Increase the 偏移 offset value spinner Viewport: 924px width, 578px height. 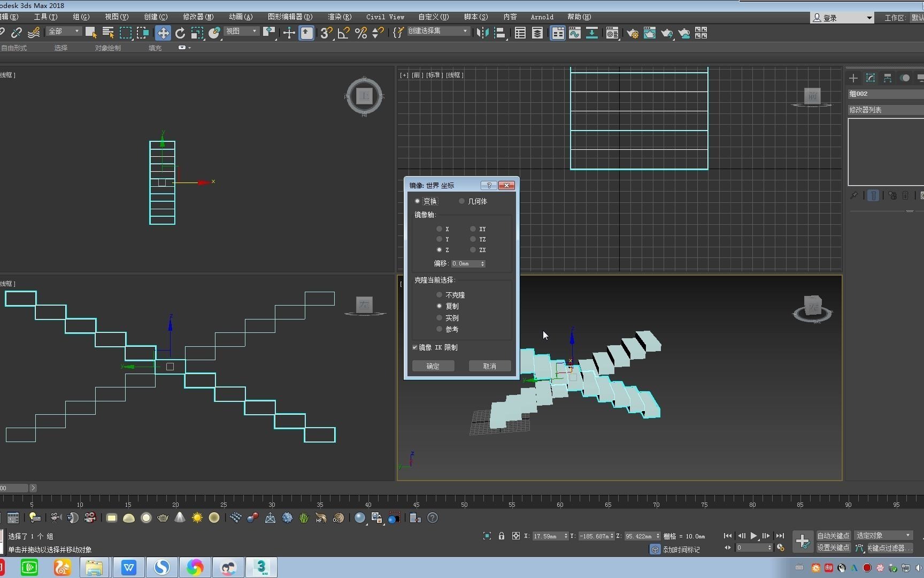[482, 262]
